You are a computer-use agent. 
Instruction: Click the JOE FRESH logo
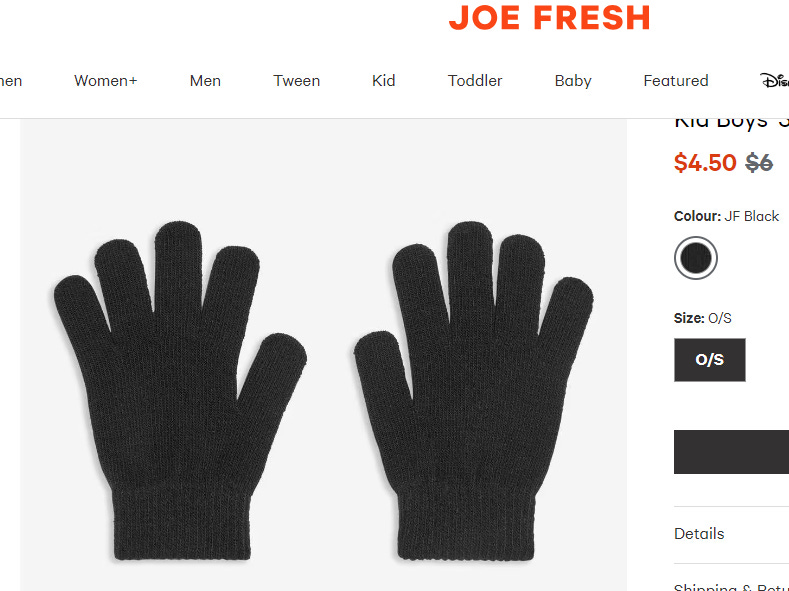click(x=549, y=18)
